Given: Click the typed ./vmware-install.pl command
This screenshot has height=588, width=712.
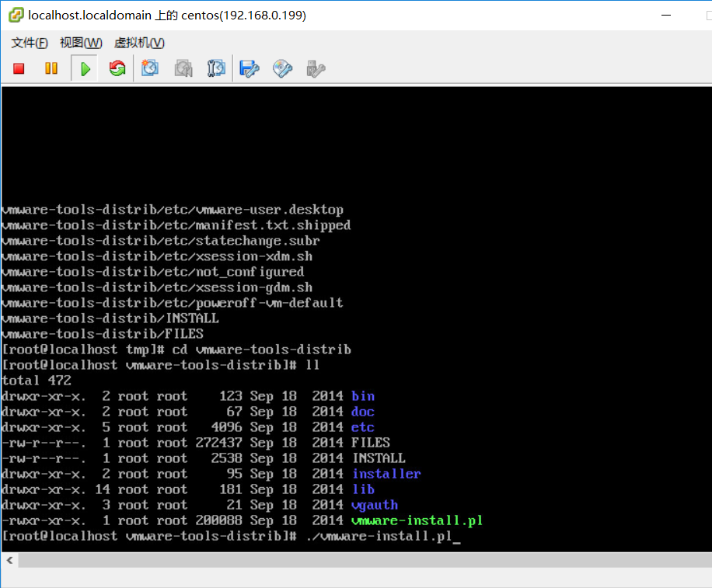Looking at the screenshot, I should tap(379, 536).
